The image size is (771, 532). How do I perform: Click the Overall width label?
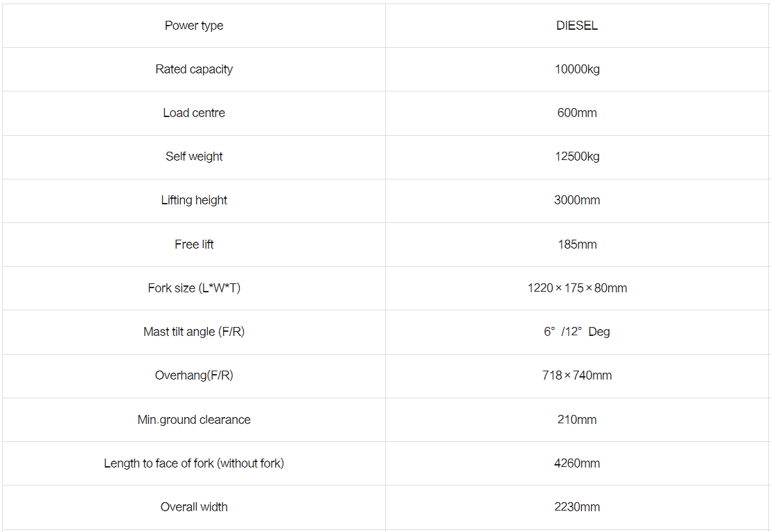(x=194, y=507)
